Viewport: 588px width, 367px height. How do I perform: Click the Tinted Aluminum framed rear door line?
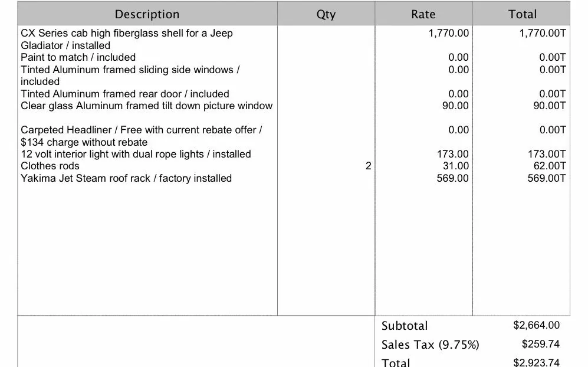point(125,94)
